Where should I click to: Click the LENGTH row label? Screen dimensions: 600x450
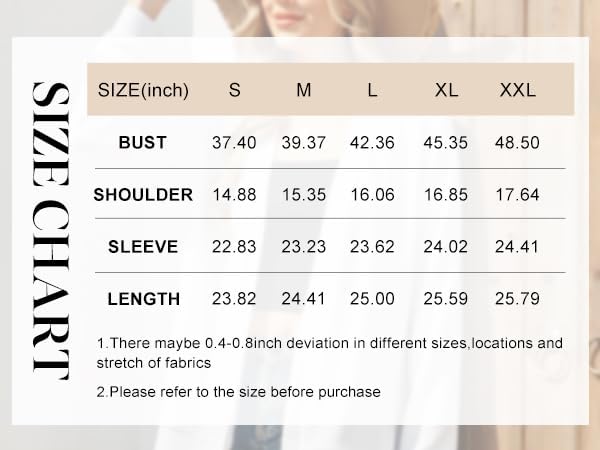click(143, 299)
